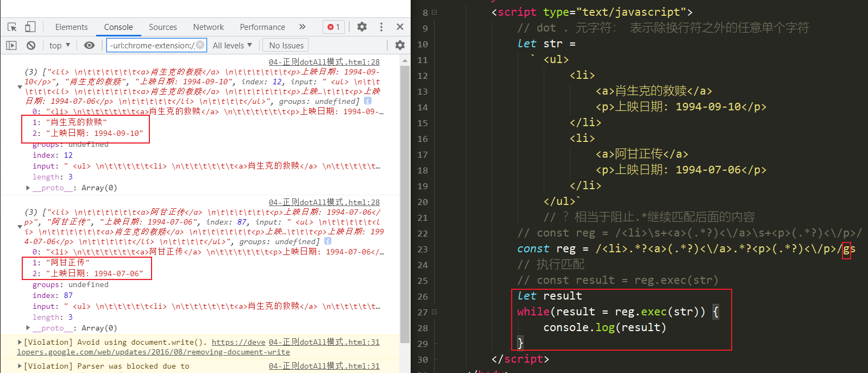Collapse the first logged array result
The height and width of the screenshot is (373, 868).
tap(20, 86)
